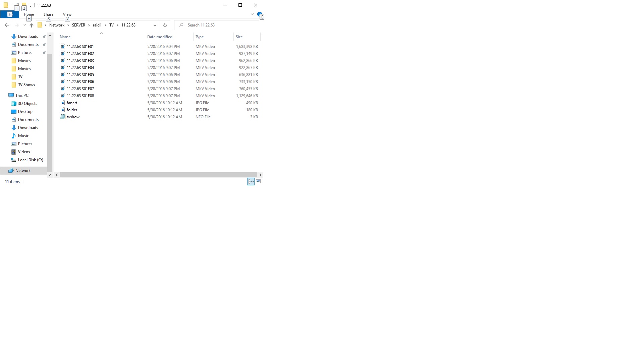Click the New Folder quick access toolbar icon

24,5
